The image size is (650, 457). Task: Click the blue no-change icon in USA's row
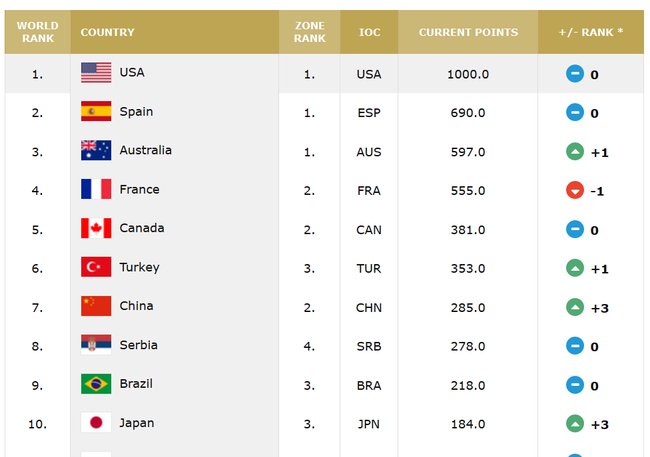[x=575, y=74]
